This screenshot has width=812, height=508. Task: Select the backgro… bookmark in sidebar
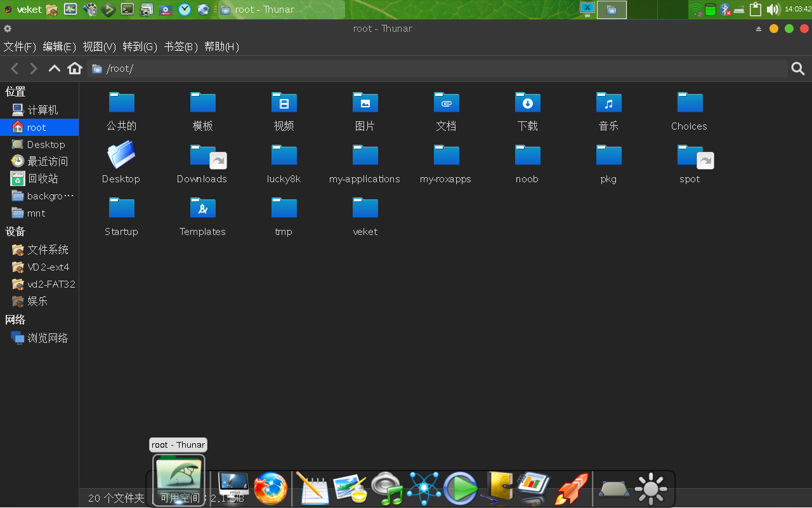[x=39, y=196]
